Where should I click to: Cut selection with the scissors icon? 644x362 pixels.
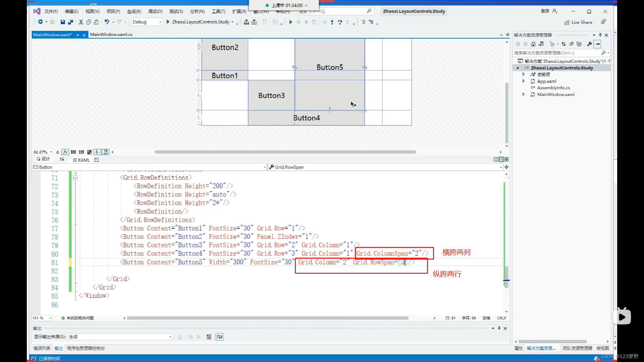81,22
